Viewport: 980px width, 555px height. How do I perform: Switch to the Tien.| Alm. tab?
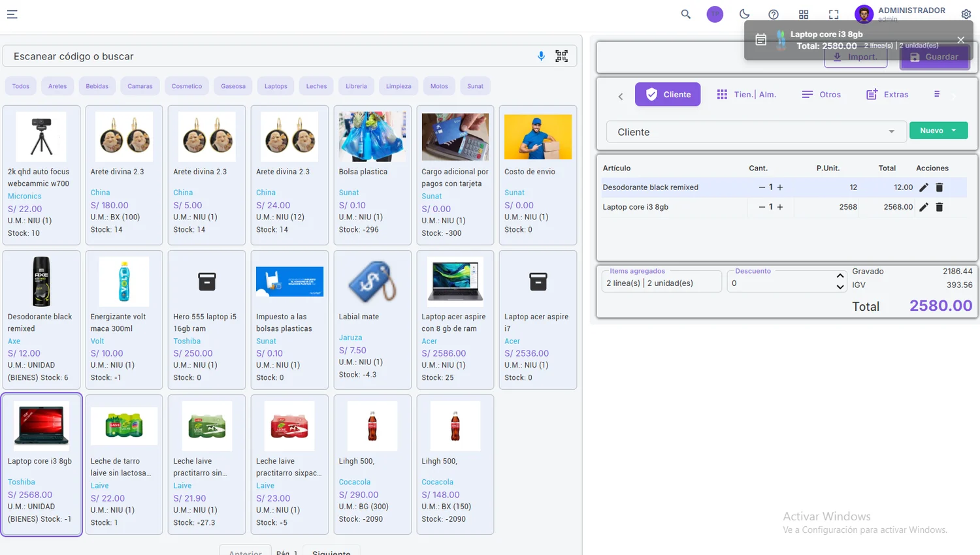(x=746, y=94)
